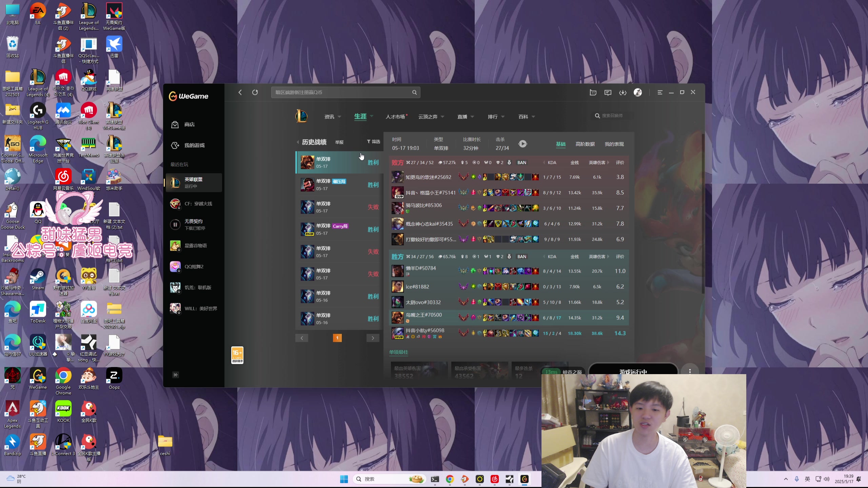Click player 懒羊D#50784
Viewport: 868px width, 488px height.
[x=421, y=268]
